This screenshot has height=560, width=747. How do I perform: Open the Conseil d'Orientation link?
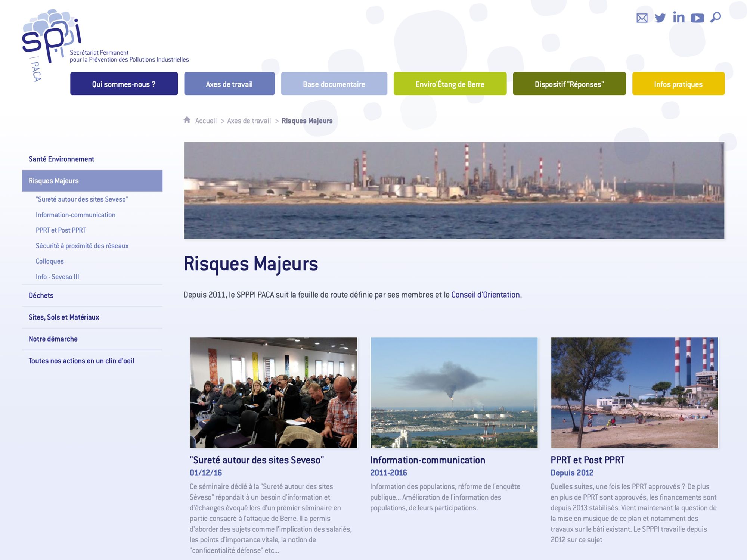coord(485,295)
